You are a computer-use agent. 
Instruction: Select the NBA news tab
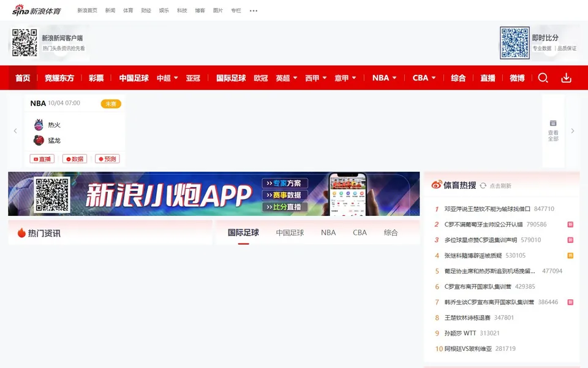tap(328, 232)
